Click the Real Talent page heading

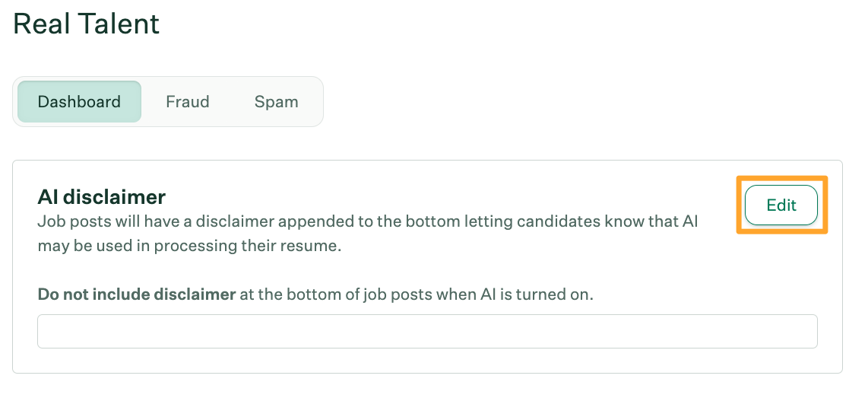pos(87,24)
